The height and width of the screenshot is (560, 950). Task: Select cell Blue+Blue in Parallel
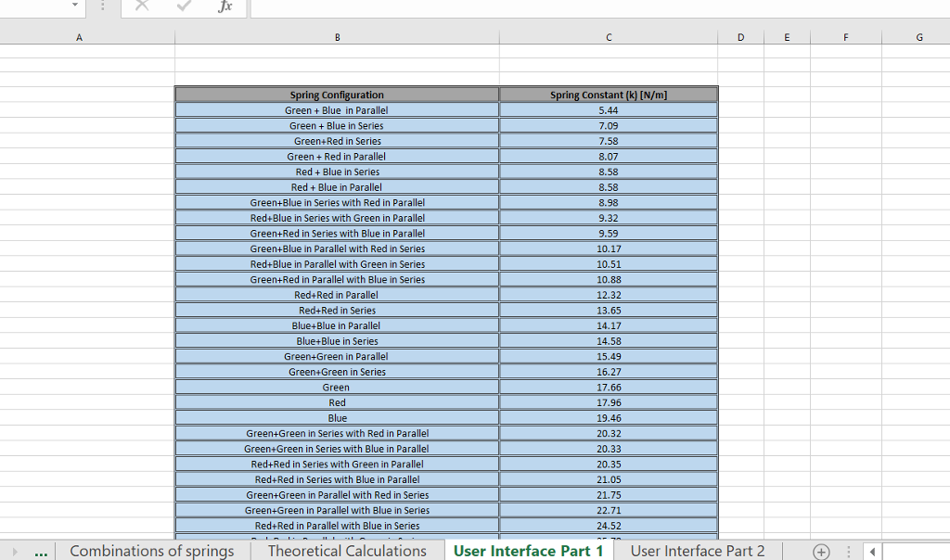coord(337,325)
